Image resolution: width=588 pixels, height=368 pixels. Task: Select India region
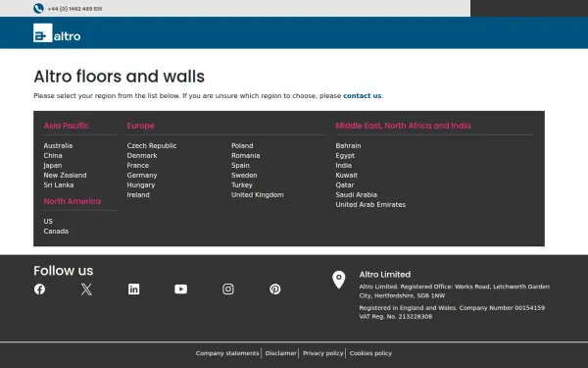344,166
